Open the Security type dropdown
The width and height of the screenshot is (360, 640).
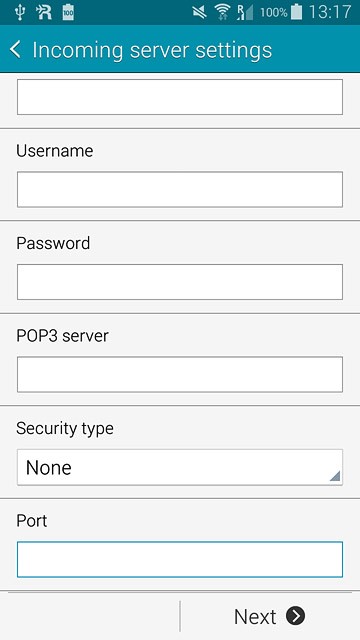[x=180, y=467]
